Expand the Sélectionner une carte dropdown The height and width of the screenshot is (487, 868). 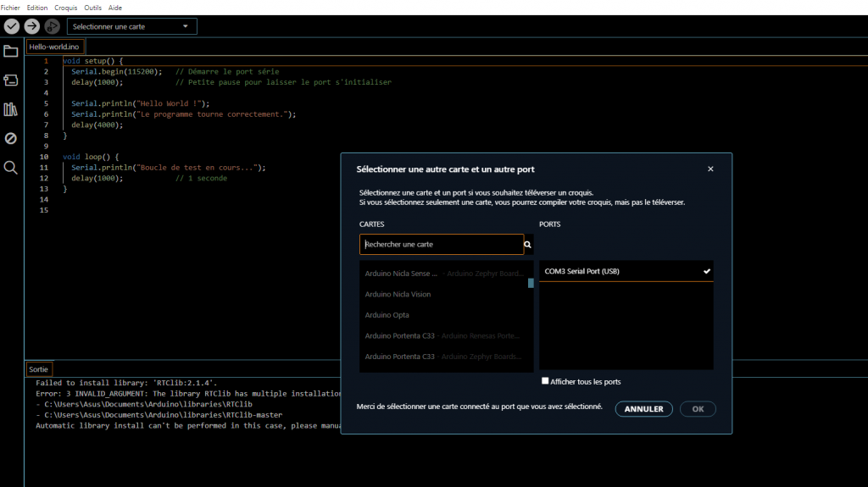(x=131, y=26)
